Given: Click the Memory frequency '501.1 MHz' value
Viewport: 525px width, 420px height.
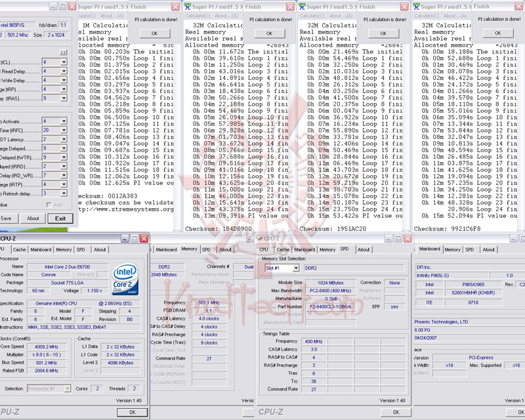Looking at the screenshot, I should (209, 303).
